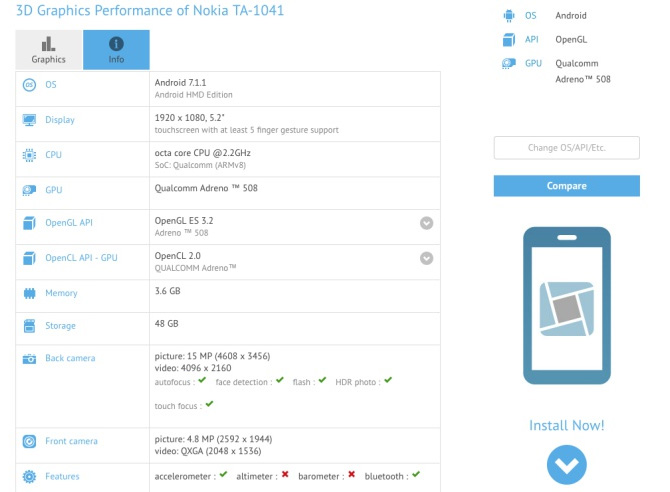Expand the OpenCL 2.0 details
This screenshot has height=492, width=670.
tap(427, 258)
